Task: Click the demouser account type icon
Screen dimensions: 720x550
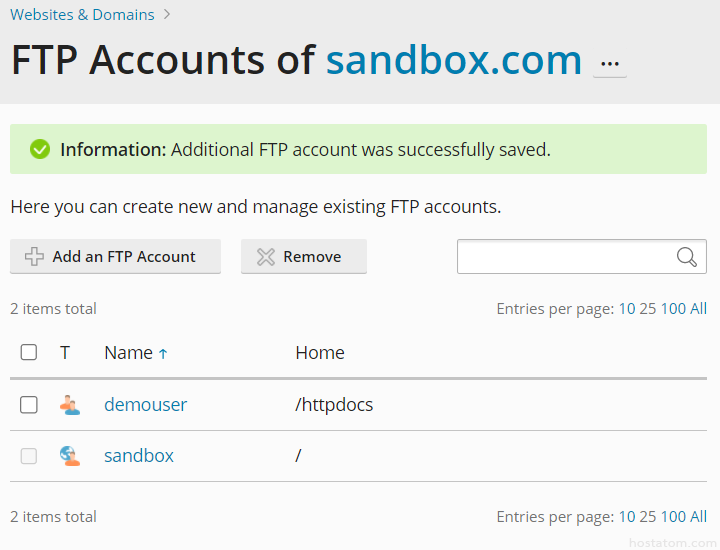Action: tap(69, 405)
